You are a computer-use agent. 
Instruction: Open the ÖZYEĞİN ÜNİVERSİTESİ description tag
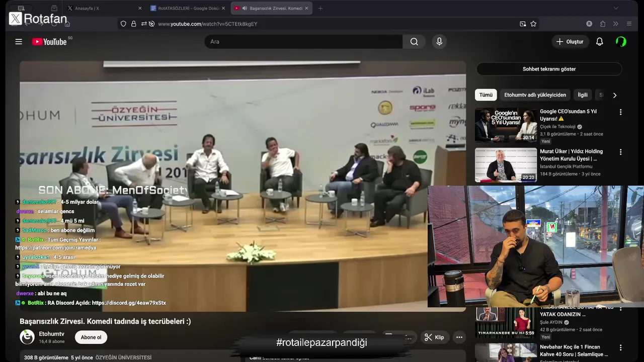(x=123, y=357)
